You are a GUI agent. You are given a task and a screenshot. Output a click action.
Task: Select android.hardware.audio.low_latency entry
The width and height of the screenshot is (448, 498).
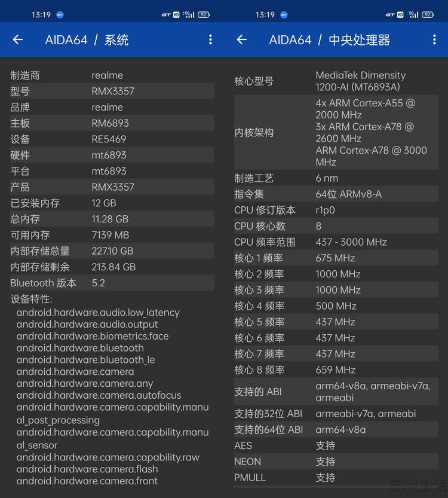tap(98, 313)
